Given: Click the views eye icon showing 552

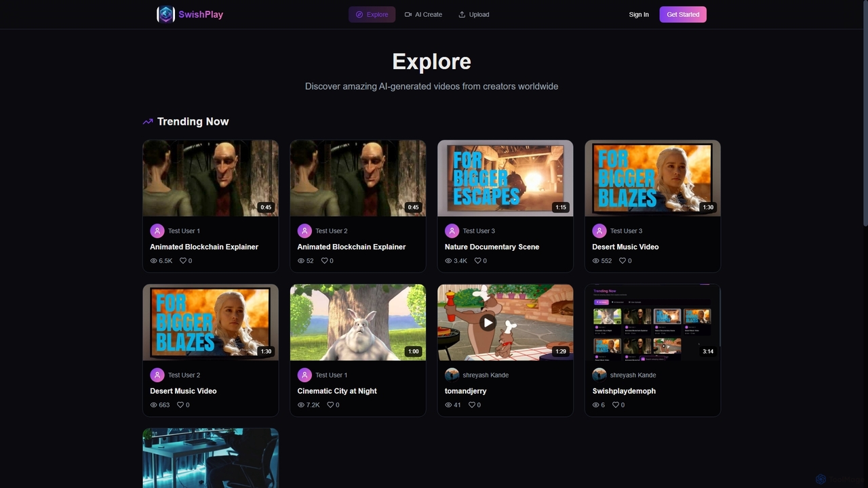Looking at the screenshot, I should (596, 261).
